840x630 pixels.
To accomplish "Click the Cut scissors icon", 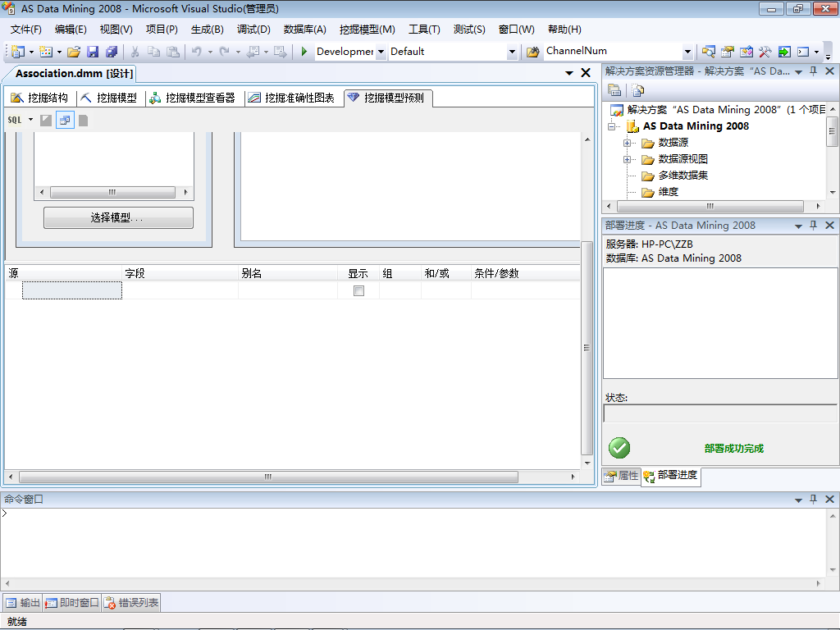I will click(x=135, y=52).
